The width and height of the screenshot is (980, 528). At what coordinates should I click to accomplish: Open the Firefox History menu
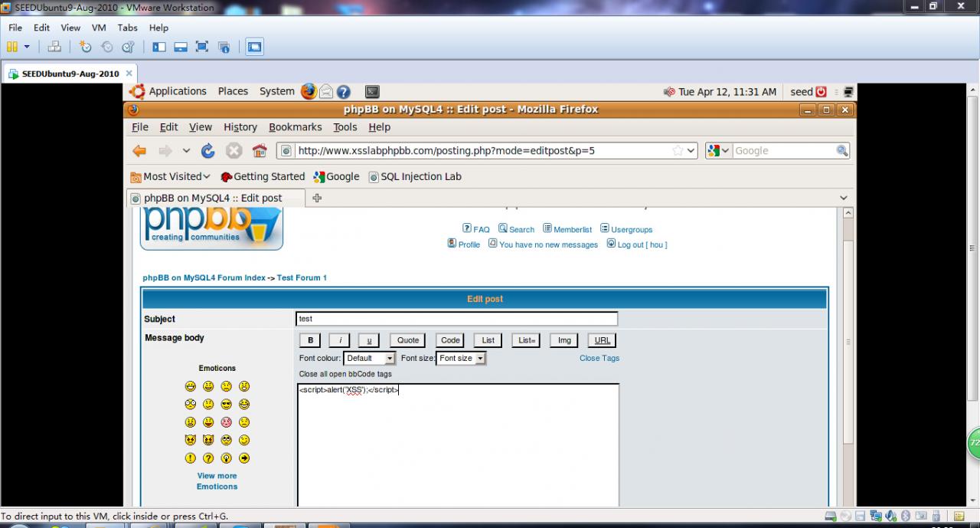(240, 127)
